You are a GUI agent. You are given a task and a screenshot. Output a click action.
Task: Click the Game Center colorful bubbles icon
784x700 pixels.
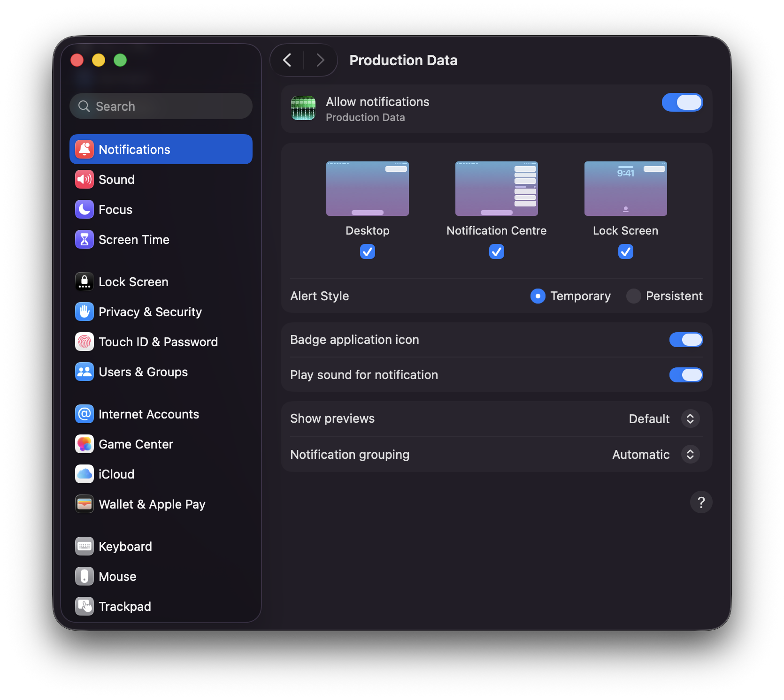85,444
